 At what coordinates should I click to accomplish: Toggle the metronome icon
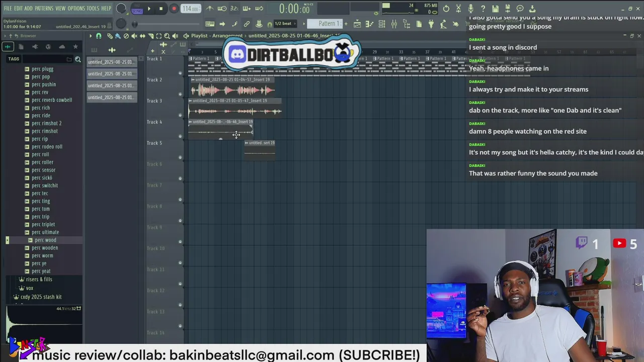click(210, 9)
